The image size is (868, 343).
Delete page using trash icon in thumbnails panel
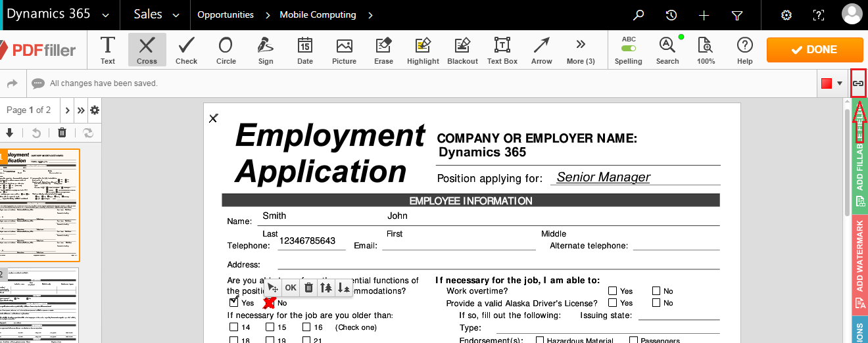pyautogui.click(x=62, y=132)
